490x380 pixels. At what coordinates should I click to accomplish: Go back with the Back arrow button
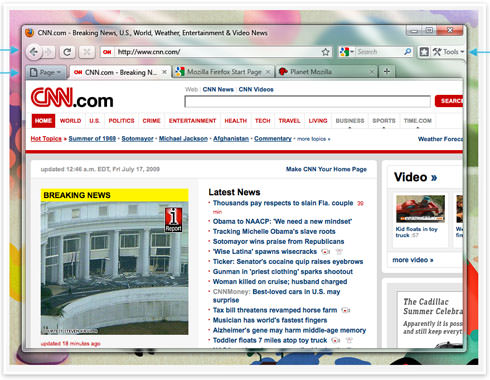pos(33,52)
